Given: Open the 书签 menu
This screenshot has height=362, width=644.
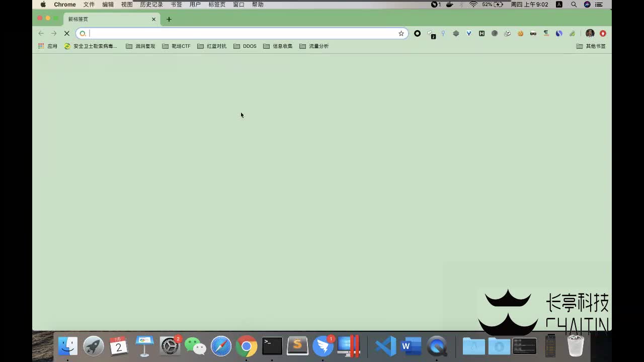Looking at the screenshot, I should [x=176, y=5].
